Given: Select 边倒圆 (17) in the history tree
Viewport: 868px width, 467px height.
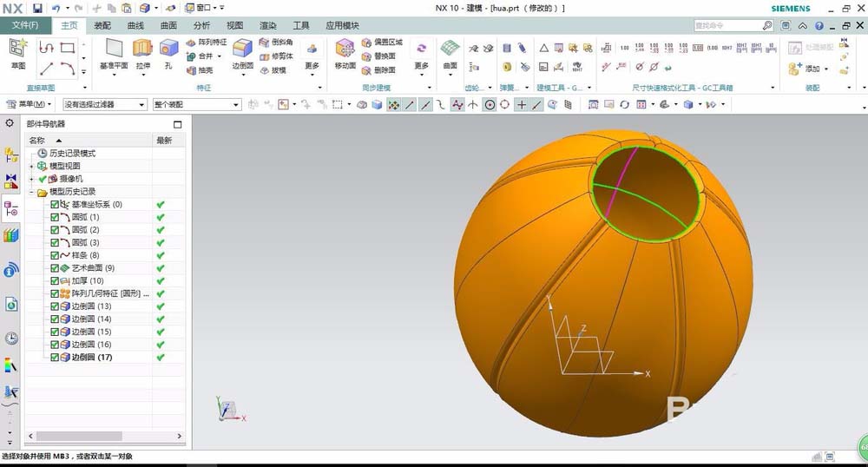Looking at the screenshot, I should point(91,357).
